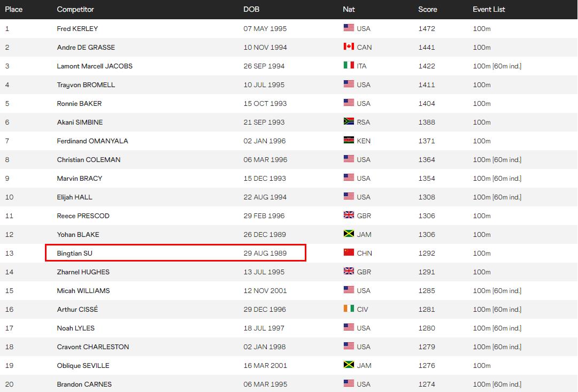Click Oblique Seville's date of birth

(265, 365)
